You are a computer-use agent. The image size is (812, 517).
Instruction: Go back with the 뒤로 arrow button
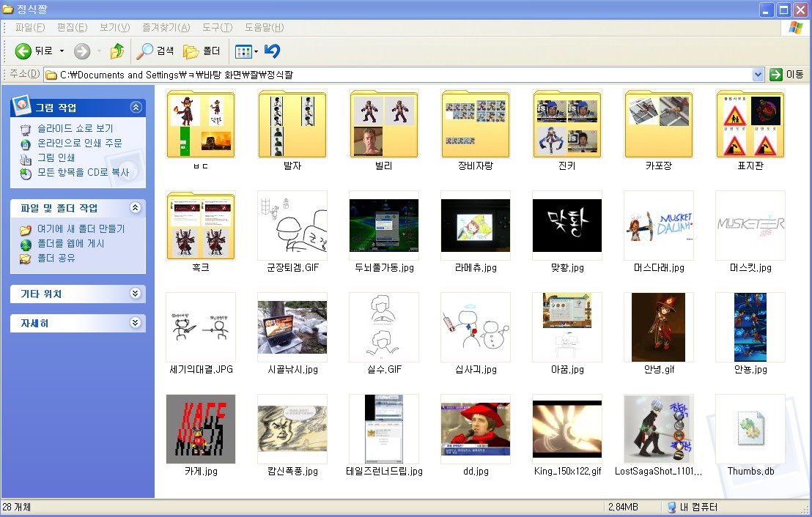(x=33, y=51)
